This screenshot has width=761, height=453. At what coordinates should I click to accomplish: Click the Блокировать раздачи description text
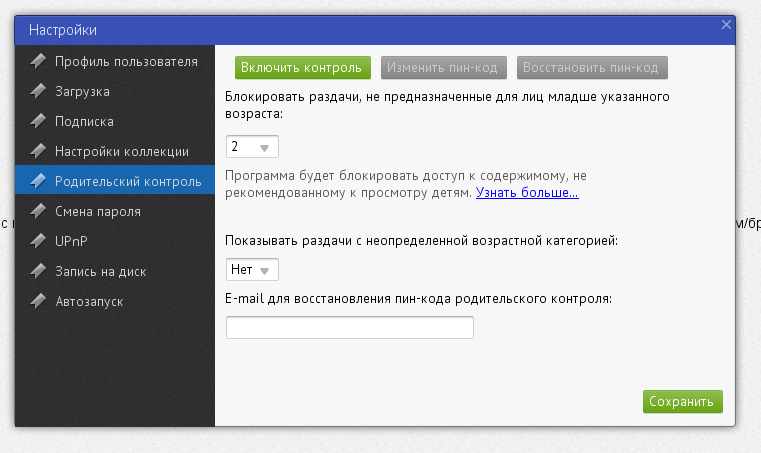click(x=447, y=105)
